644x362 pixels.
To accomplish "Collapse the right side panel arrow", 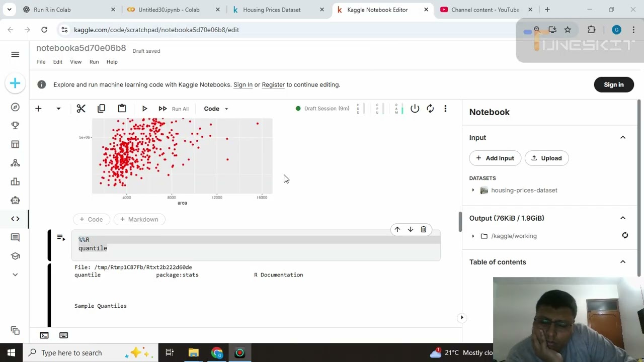I will 461,317.
